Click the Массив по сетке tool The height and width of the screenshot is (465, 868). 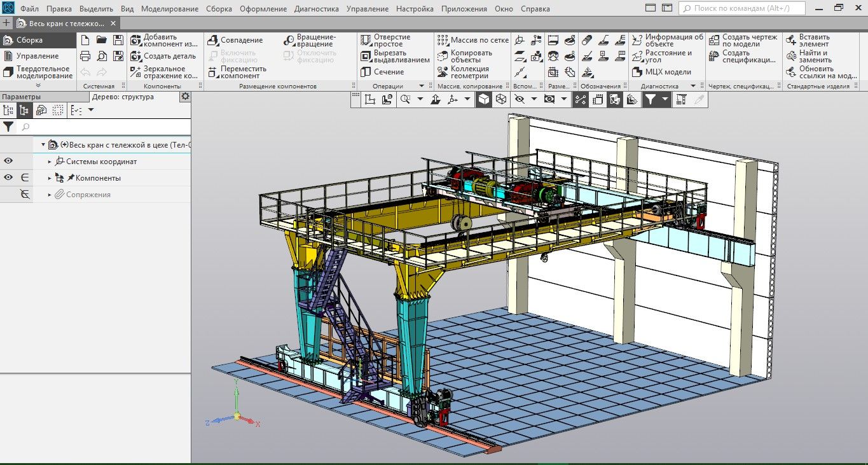[x=473, y=40]
